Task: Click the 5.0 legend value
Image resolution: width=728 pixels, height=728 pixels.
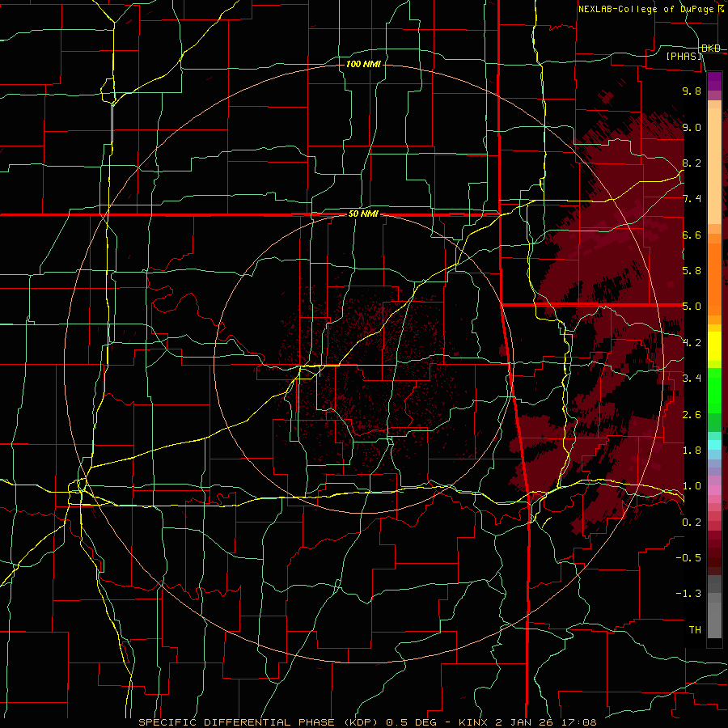Action: [692, 307]
